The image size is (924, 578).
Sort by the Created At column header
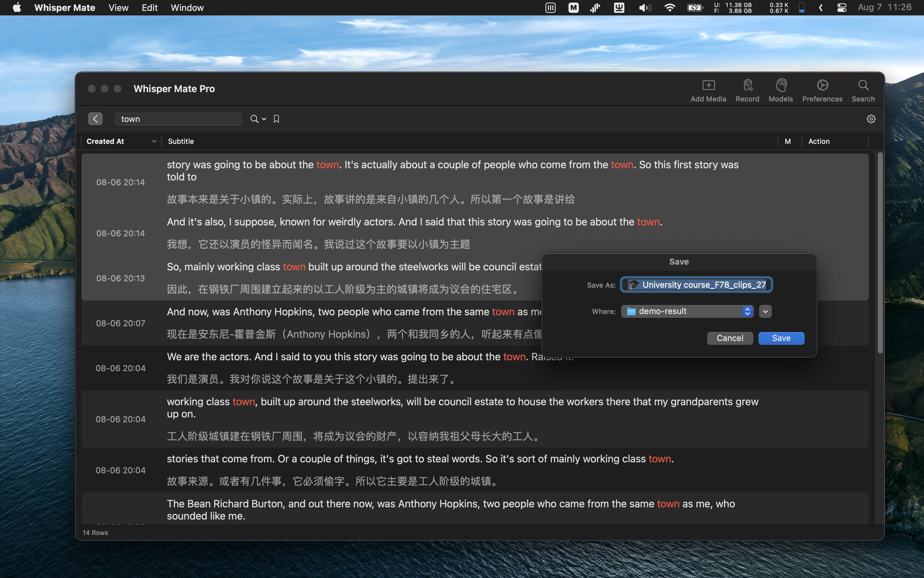[121, 141]
